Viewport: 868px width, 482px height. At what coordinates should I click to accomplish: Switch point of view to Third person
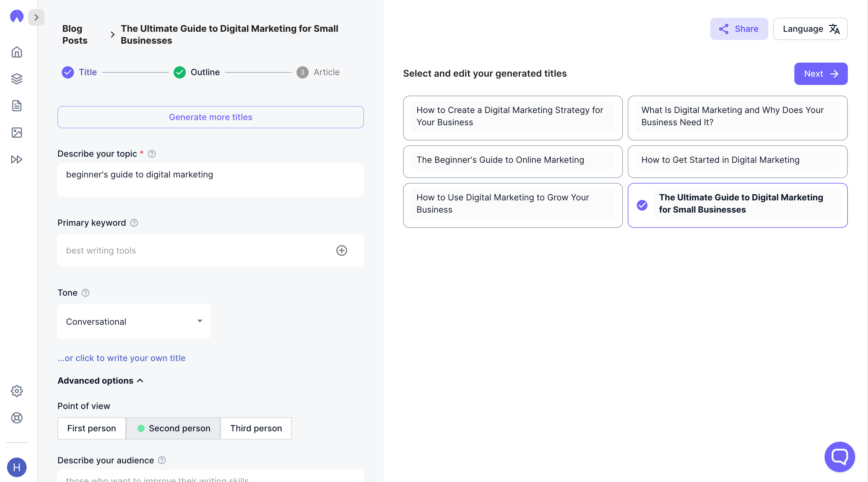click(x=256, y=428)
